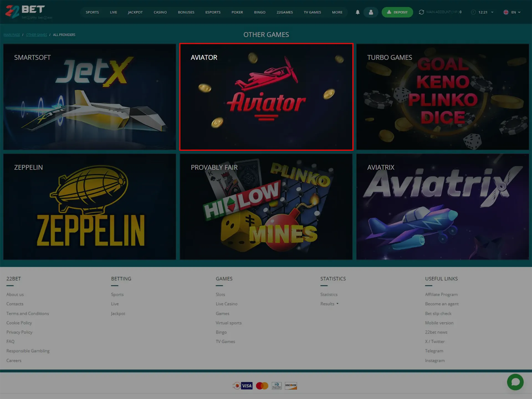Open the live chat bubble
Image resolution: width=532 pixels, height=399 pixels.
pos(515,382)
